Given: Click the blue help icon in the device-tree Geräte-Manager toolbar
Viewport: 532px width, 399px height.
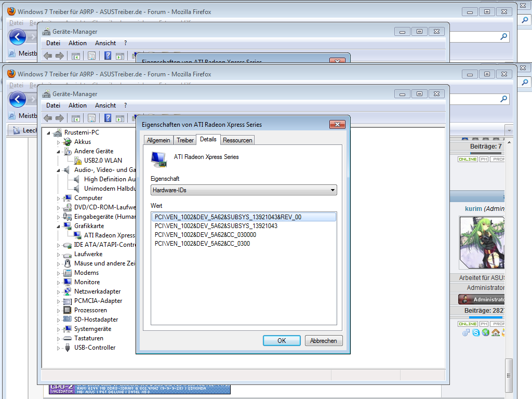Looking at the screenshot, I should (x=108, y=118).
